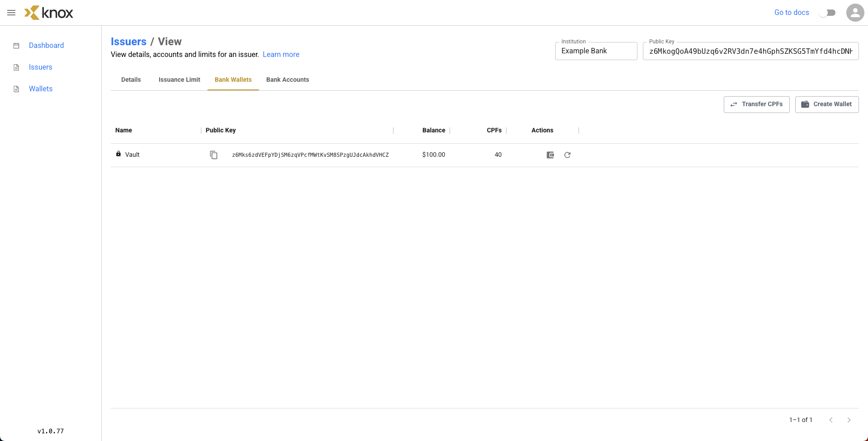Image resolution: width=868 pixels, height=441 pixels.
Task: Open the user account avatar menu
Action: click(855, 13)
